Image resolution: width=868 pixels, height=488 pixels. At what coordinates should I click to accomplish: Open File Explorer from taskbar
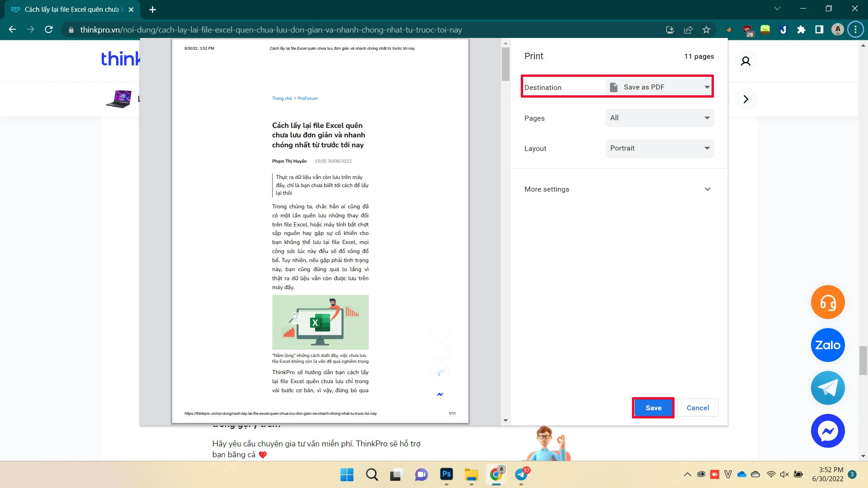pos(471,474)
